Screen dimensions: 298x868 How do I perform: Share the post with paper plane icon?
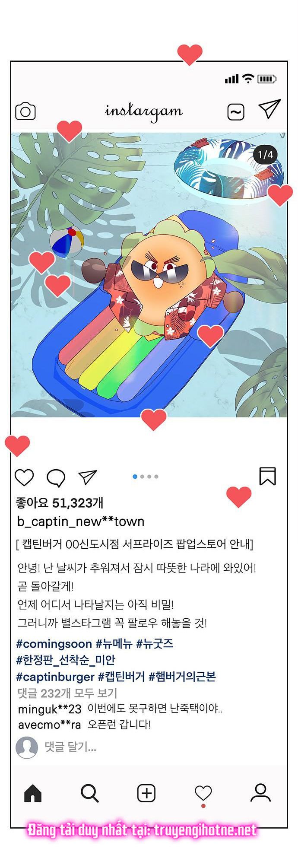click(x=88, y=477)
